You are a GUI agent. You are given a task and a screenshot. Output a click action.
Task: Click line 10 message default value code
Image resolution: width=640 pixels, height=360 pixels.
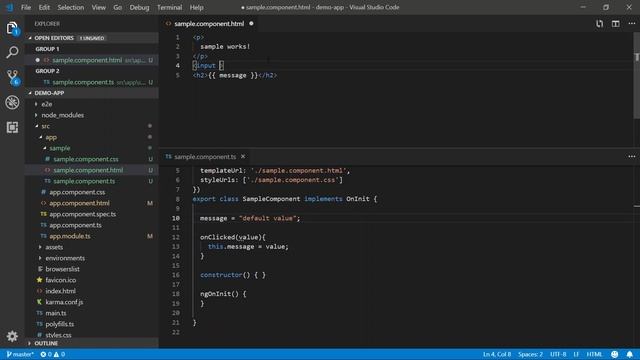point(250,218)
